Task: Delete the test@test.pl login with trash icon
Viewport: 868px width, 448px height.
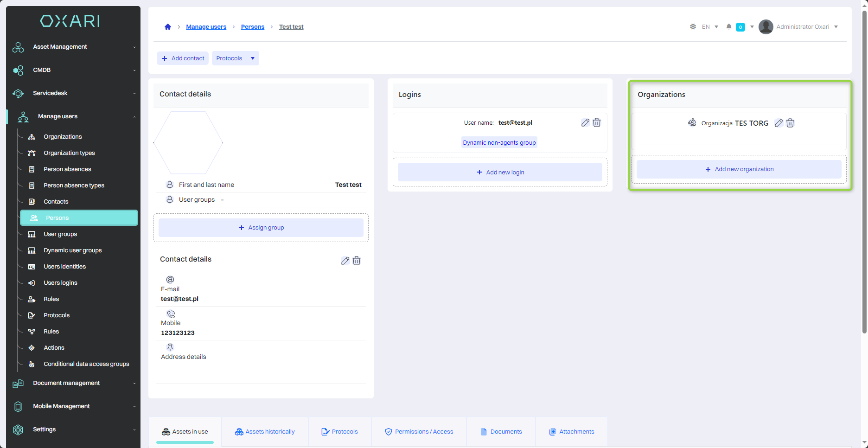Action: pos(597,123)
